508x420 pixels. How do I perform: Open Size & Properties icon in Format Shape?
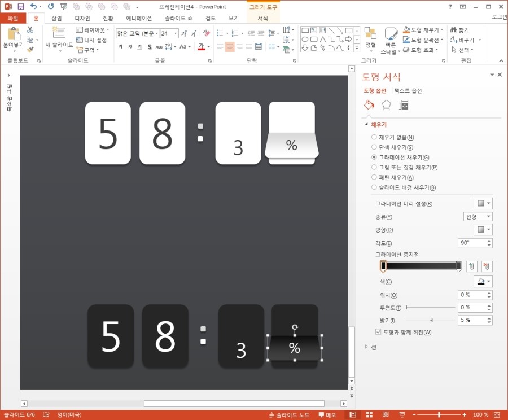(404, 105)
